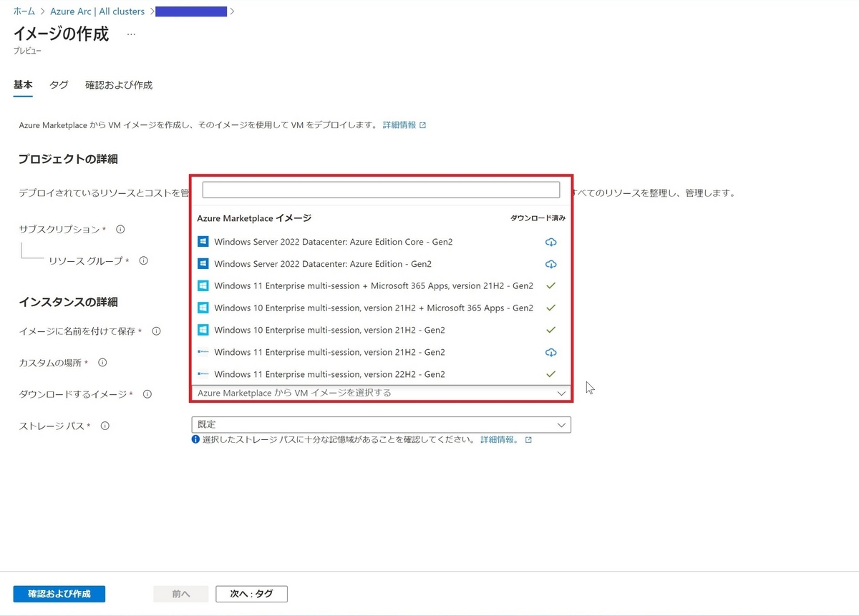Click Windows icon of Windows 11 + Microsoft 365 Apps
Image resolution: width=859 pixels, height=616 pixels.
203,286
